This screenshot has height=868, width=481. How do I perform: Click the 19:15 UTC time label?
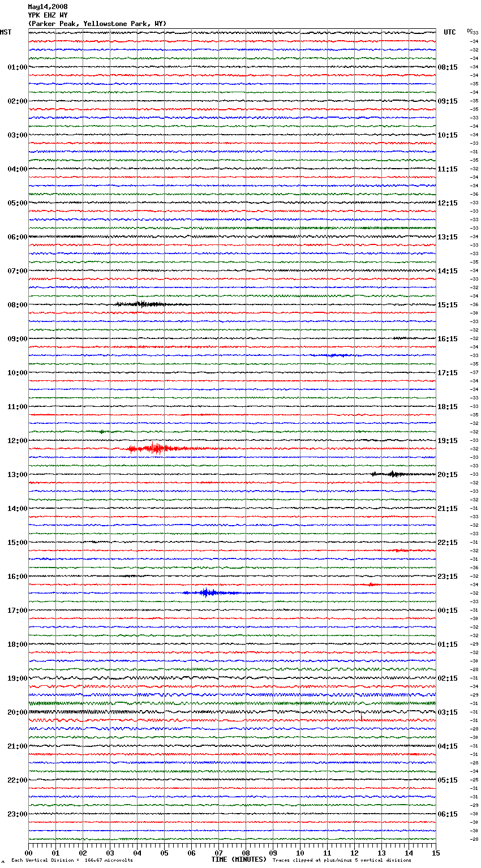(448, 441)
